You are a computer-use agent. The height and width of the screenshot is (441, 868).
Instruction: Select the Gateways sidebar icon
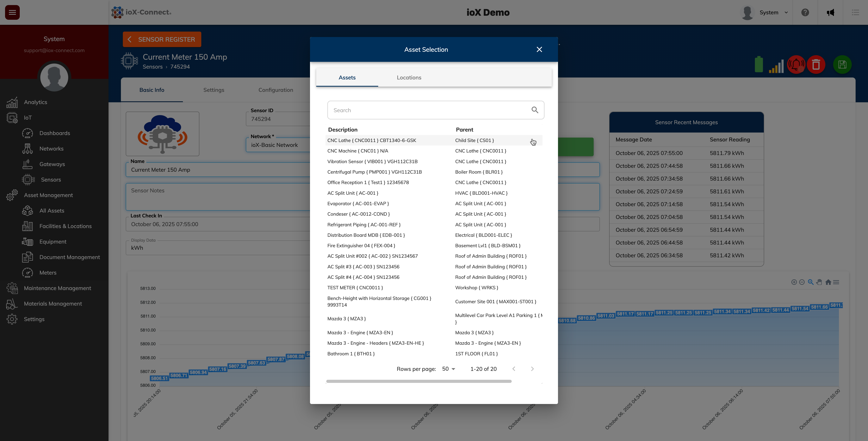click(x=28, y=164)
